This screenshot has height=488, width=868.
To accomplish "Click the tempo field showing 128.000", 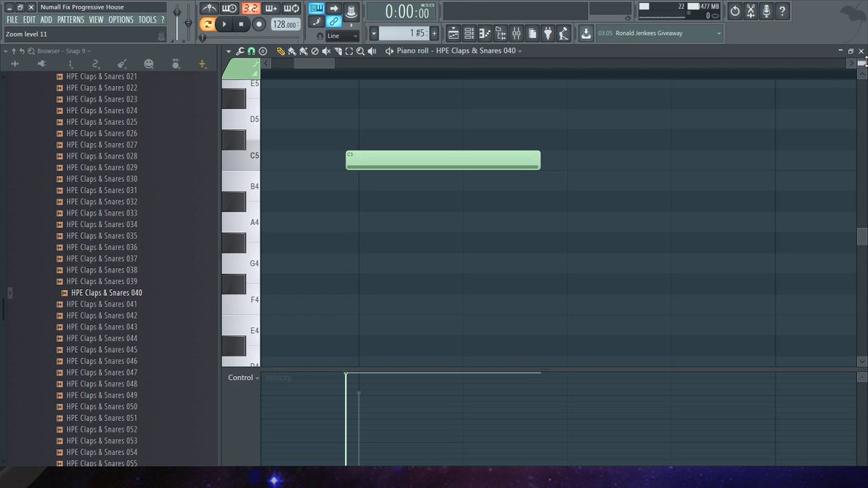I will (285, 24).
